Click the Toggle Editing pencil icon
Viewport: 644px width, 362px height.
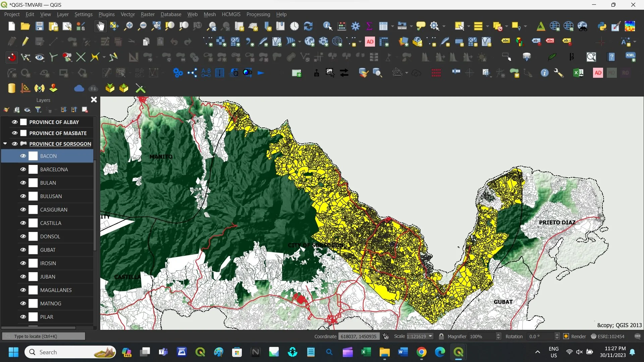(25, 42)
